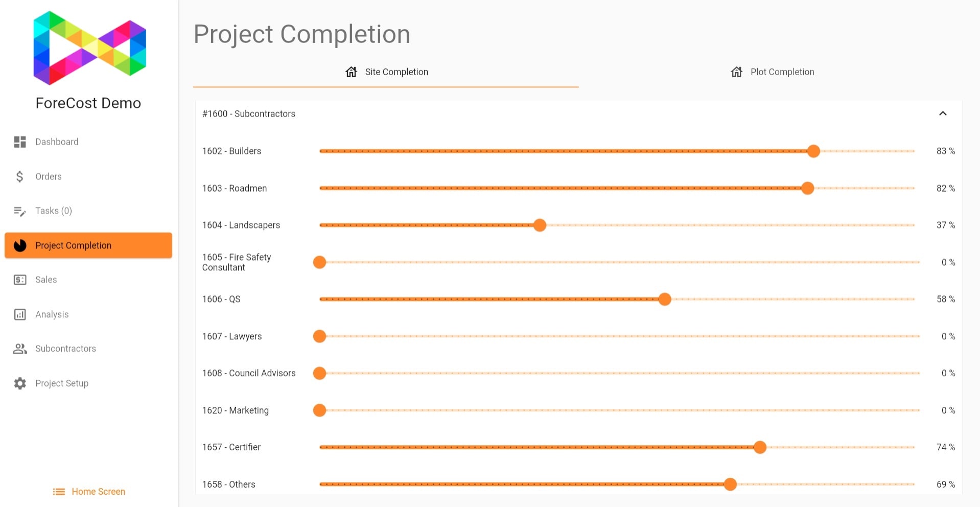Open the Subcontractors sidebar page

(65, 349)
